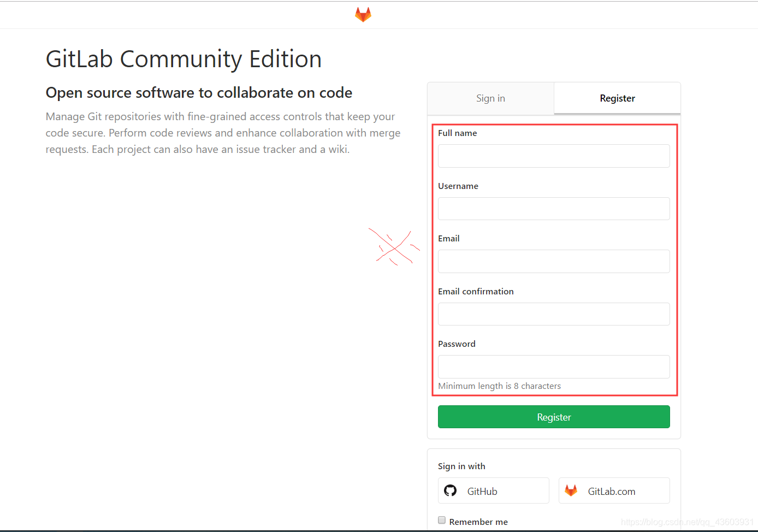
Task: Switch to the Sign in tab
Action: coord(490,98)
